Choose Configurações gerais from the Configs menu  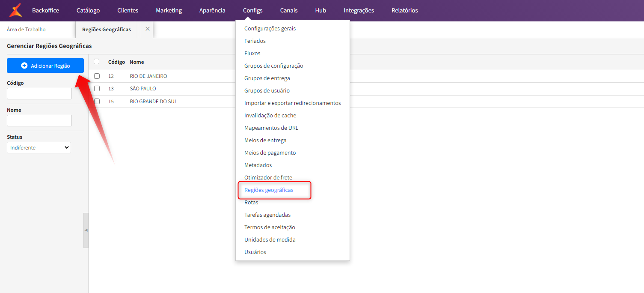(x=270, y=28)
